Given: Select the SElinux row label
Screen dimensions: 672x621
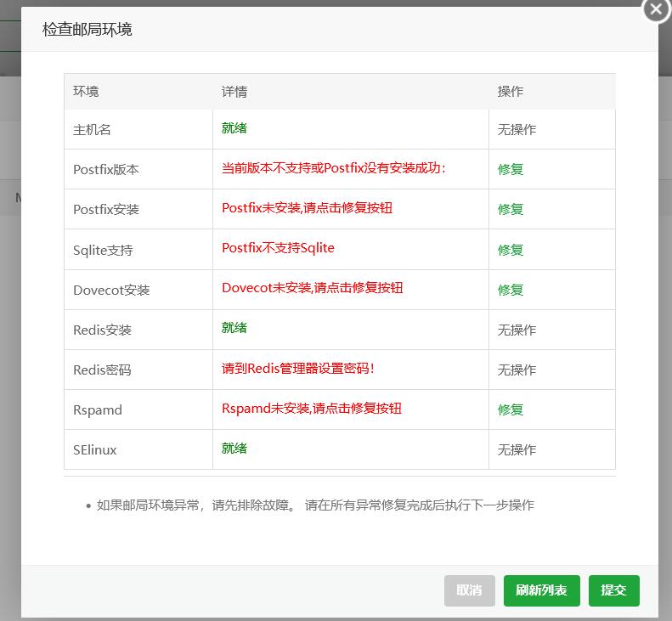Looking at the screenshot, I should pyautogui.click(x=94, y=450).
